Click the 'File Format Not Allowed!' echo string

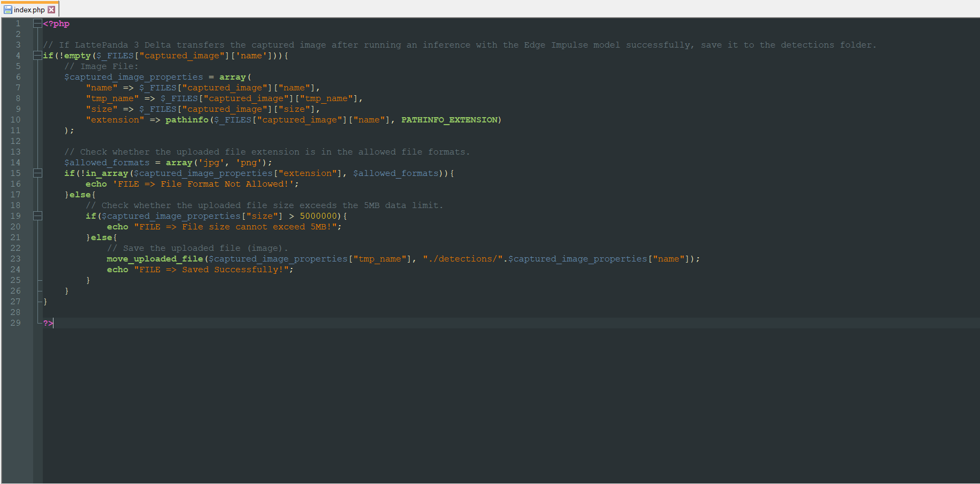pos(205,184)
